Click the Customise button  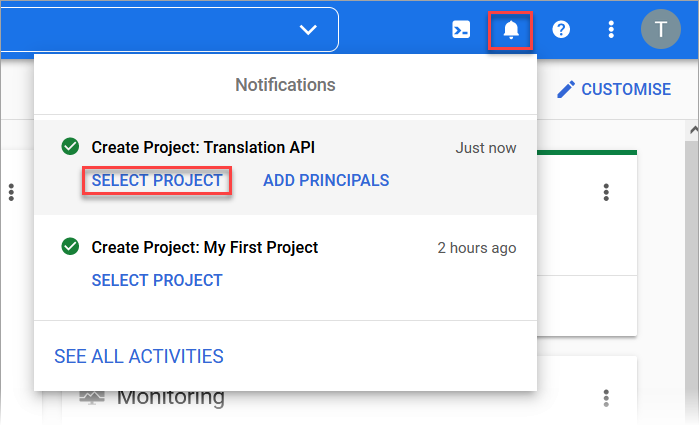pyautogui.click(x=614, y=90)
